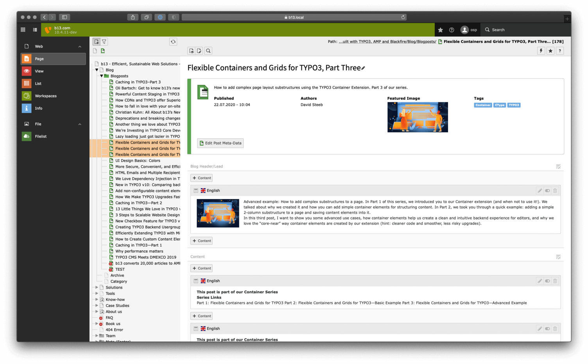Refresh the page tree with the reload icon
The width and height of the screenshot is (588, 364).
click(173, 41)
